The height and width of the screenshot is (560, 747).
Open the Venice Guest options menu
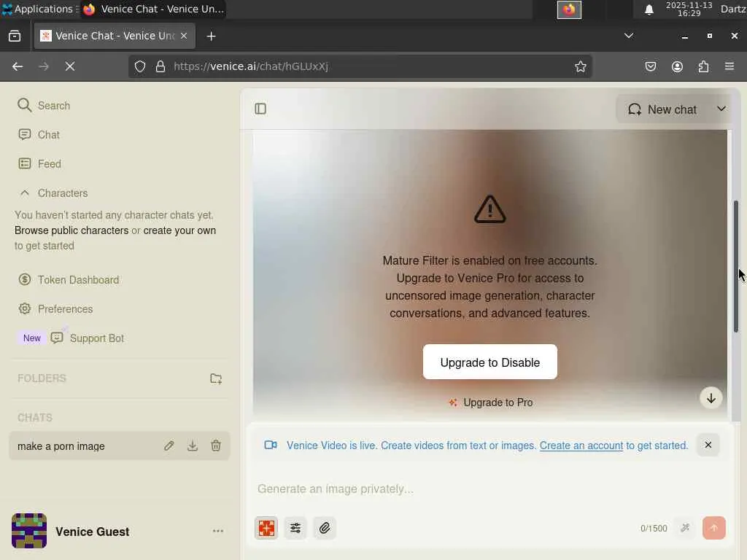click(218, 531)
